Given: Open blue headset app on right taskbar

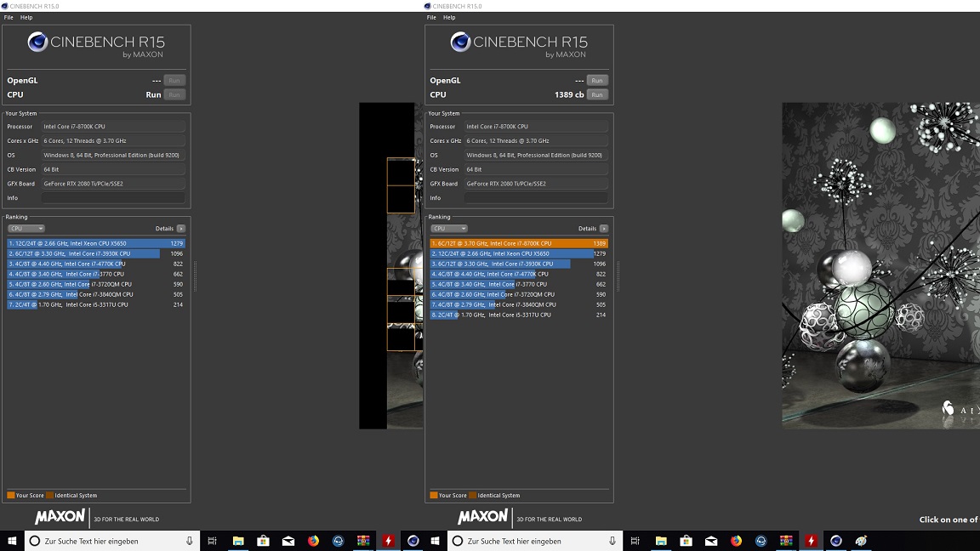Looking at the screenshot, I should [x=761, y=541].
